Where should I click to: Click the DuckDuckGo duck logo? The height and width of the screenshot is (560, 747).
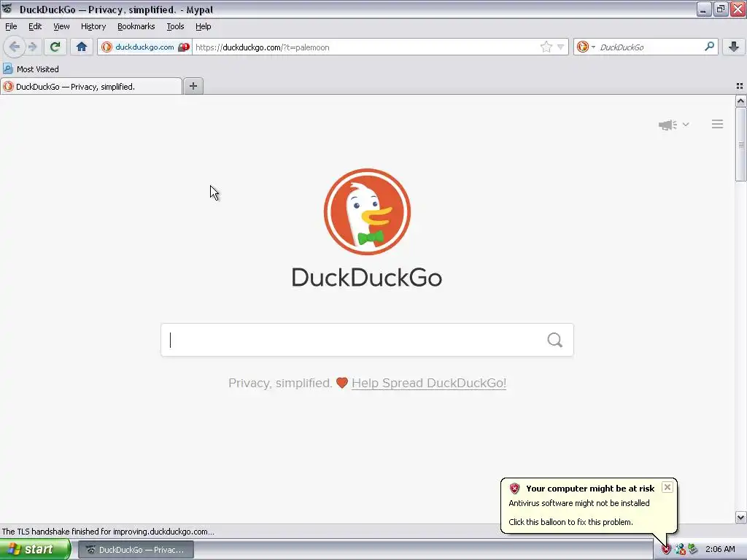367,211
